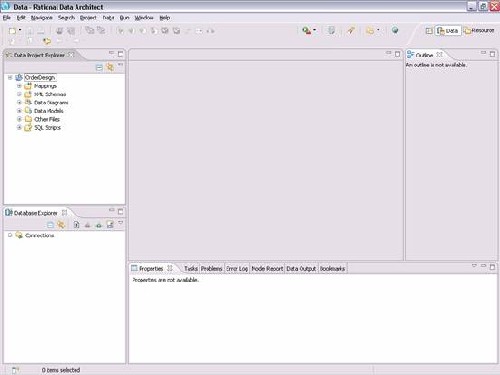Collapse All in Database Explorer
The image size is (500, 375).
(50, 225)
